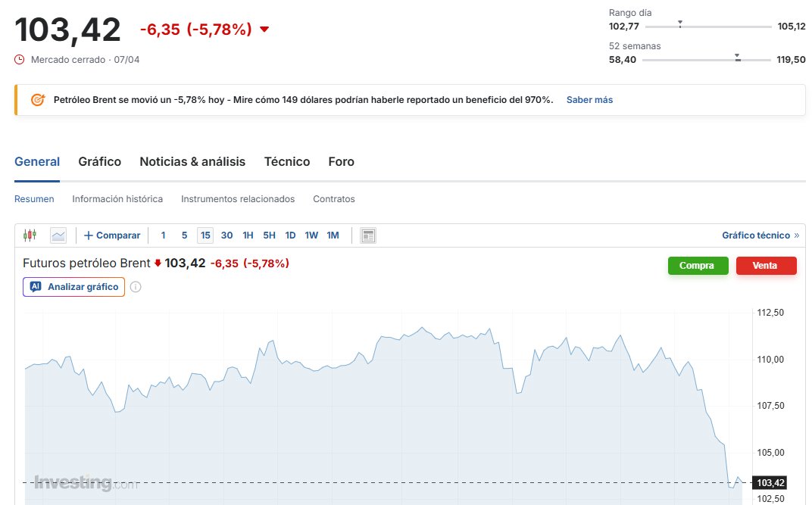Click the 105,00 axis label
The height and width of the screenshot is (505, 812).
click(770, 452)
